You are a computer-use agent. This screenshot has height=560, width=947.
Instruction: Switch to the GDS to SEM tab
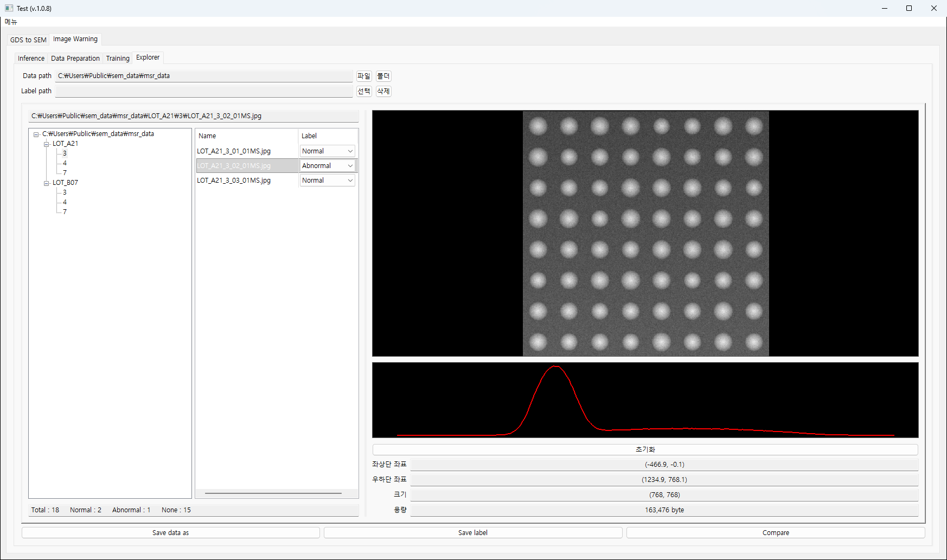pyautogui.click(x=28, y=40)
